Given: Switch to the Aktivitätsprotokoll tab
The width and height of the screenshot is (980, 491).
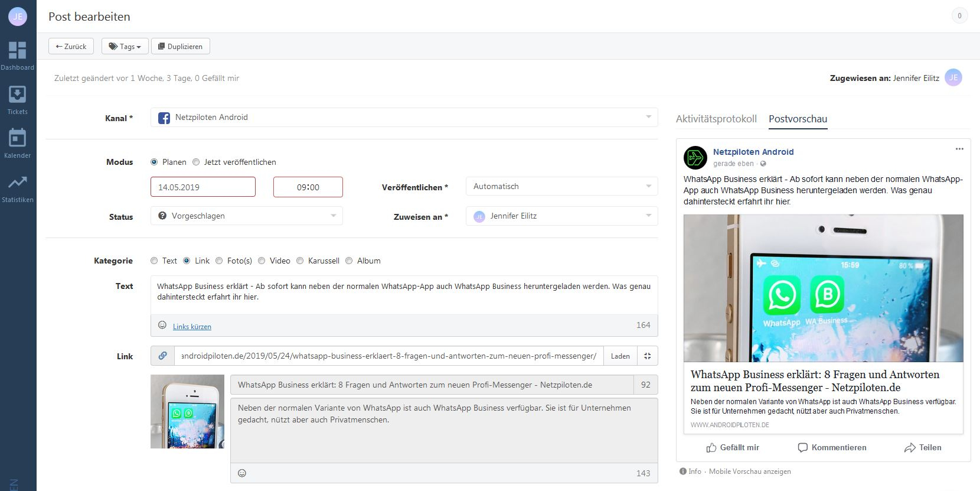Looking at the screenshot, I should coord(716,119).
